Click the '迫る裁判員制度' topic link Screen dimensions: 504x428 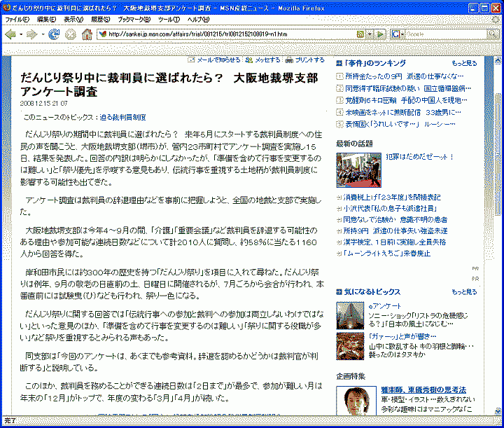tap(123, 117)
